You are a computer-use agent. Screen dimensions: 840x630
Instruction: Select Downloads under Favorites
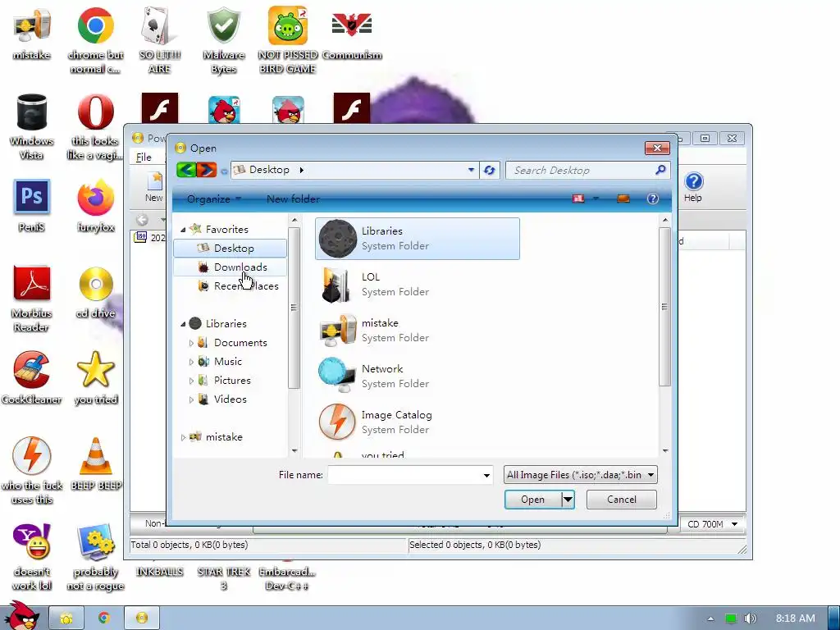coord(231,267)
